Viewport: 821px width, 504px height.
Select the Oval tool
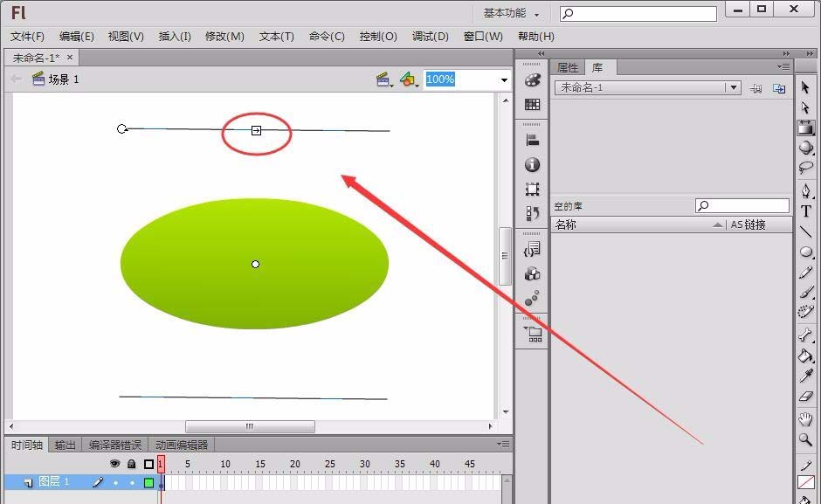tap(805, 252)
